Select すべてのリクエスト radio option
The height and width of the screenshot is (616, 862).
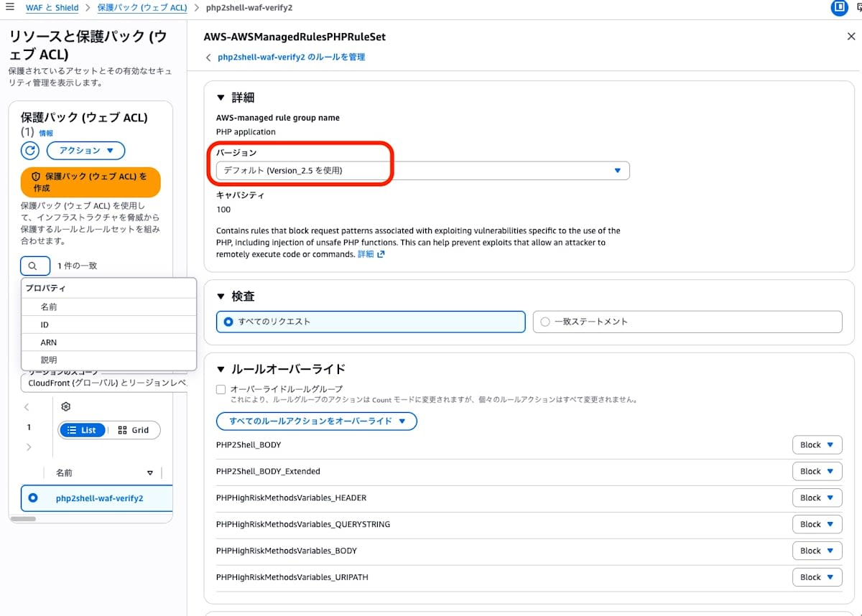point(371,322)
